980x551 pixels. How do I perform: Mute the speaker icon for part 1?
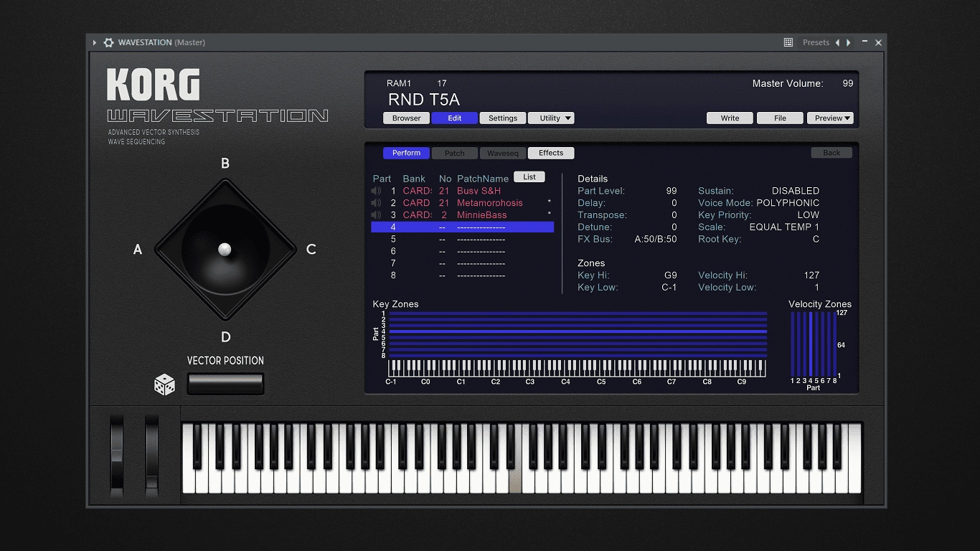(x=376, y=191)
